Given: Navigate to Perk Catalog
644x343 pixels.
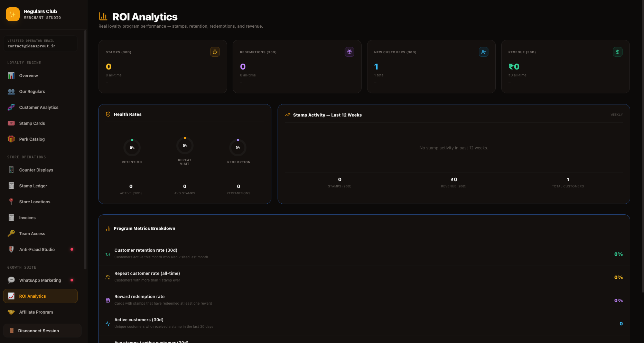Looking at the screenshot, I should coord(40,139).
